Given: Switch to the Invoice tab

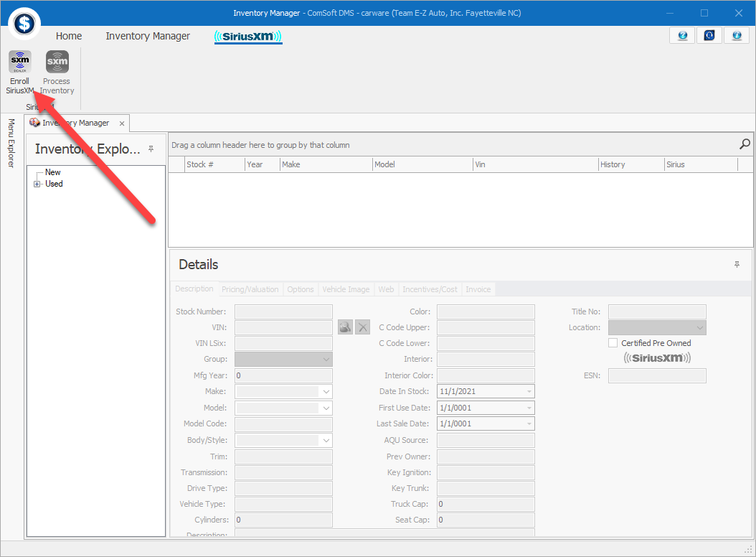Looking at the screenshot, I should point(478,289).
